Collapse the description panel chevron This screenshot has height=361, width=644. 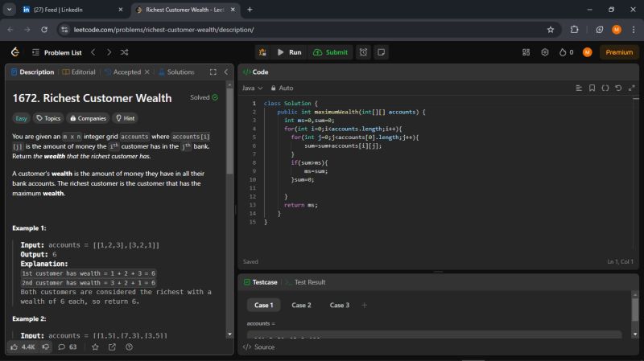[226, 72]
